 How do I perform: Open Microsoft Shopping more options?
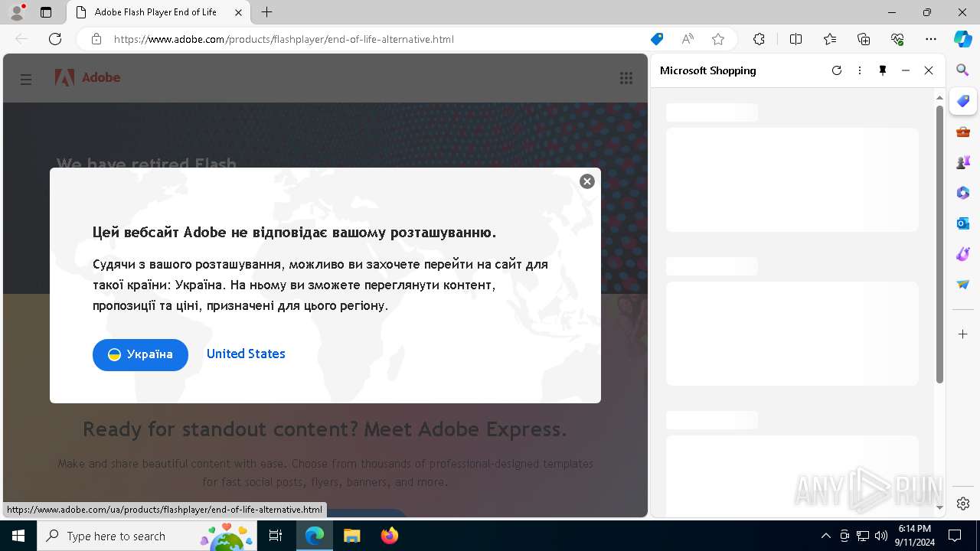click(860, 70)
